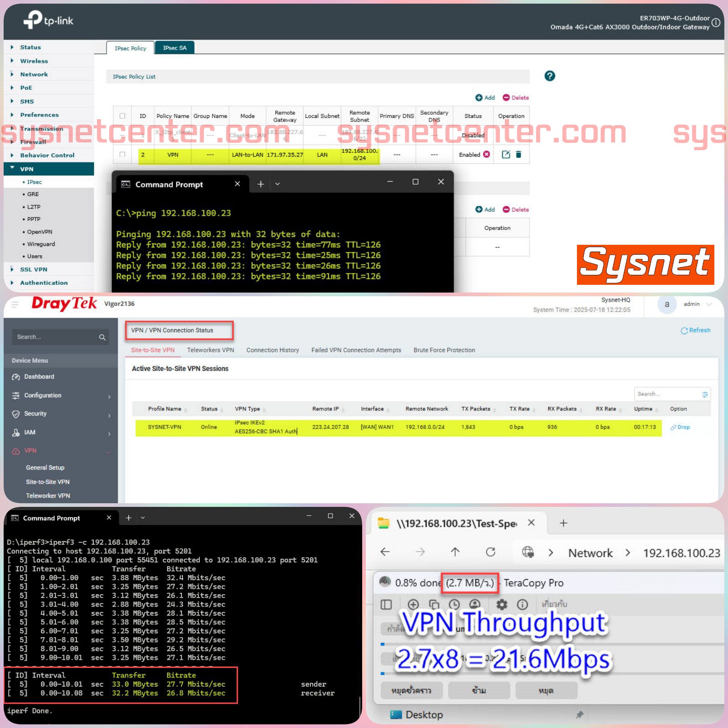Toggle the select-all checkbox in the IPsec policy header
This screenshot has height=728, width=728.
coord(122,116)
